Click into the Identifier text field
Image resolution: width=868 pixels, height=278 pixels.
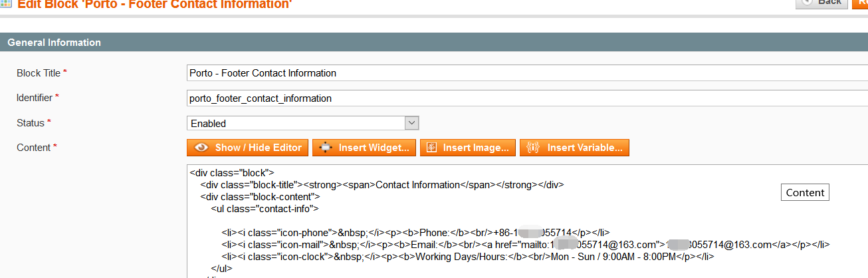tap(525, 98)
